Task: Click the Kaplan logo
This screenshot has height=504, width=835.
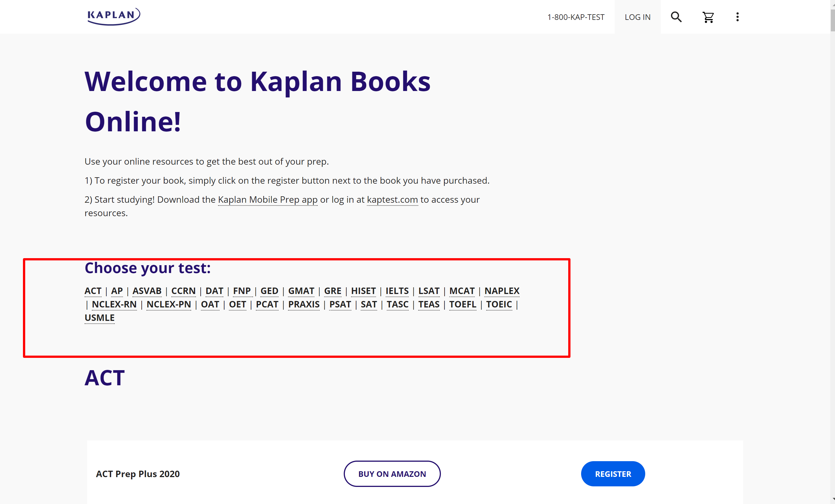Action: pyautogui.click(x=114, y=16)
